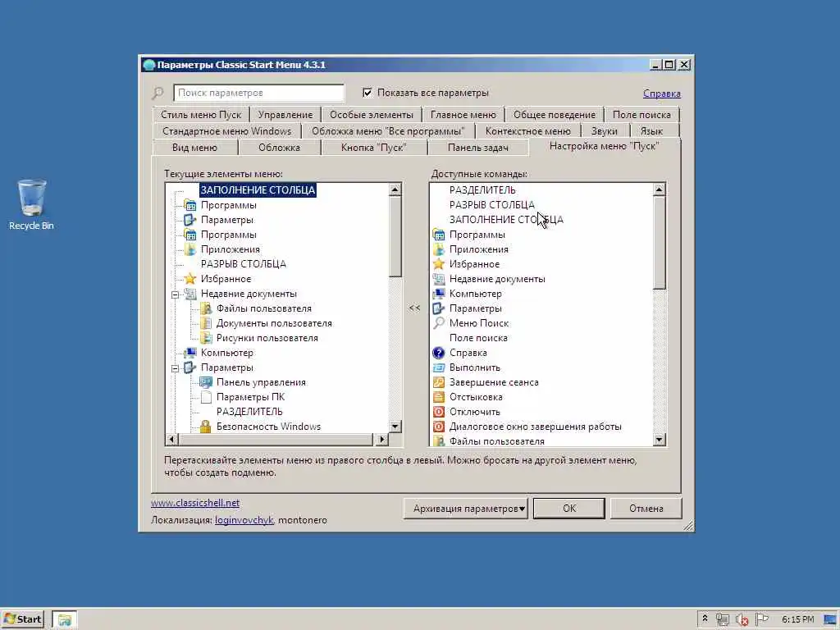This screenshot has height=630, width=840.
Task: Collapse the Недавние документы tree node
Action: click(176, 294)
